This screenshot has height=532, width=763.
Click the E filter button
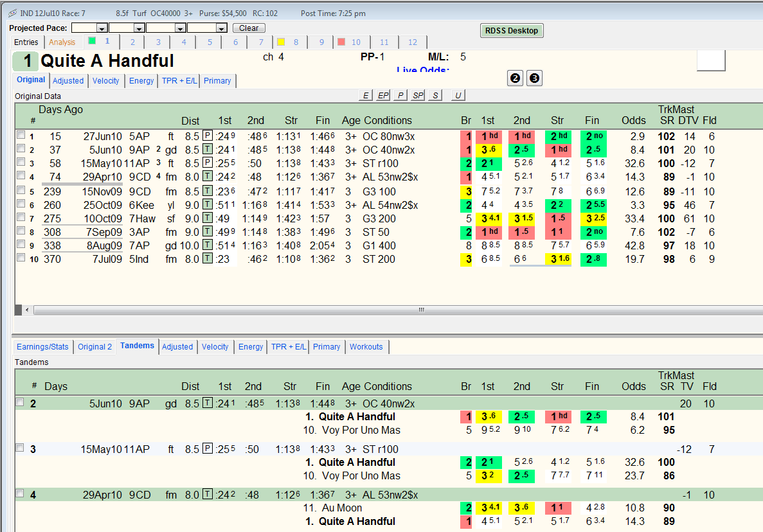(x=366, y=95)
